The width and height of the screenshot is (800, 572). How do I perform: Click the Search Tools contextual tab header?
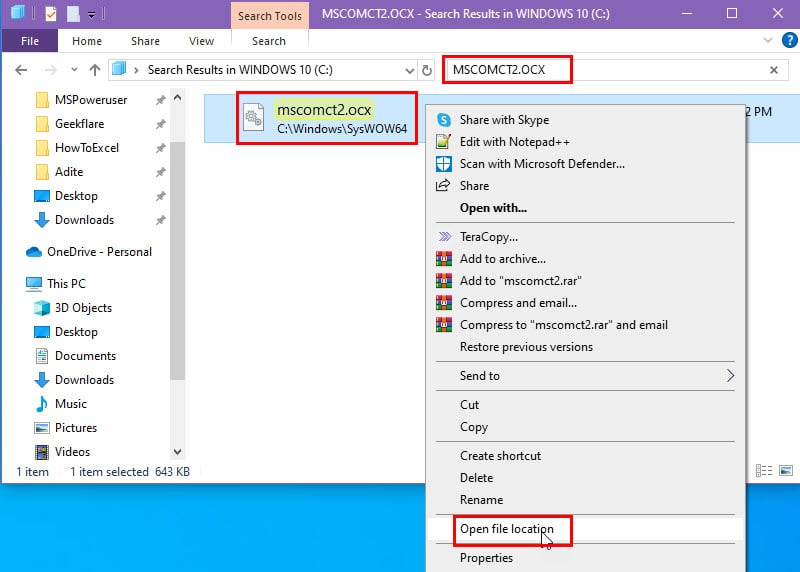[x=269, y=16]
